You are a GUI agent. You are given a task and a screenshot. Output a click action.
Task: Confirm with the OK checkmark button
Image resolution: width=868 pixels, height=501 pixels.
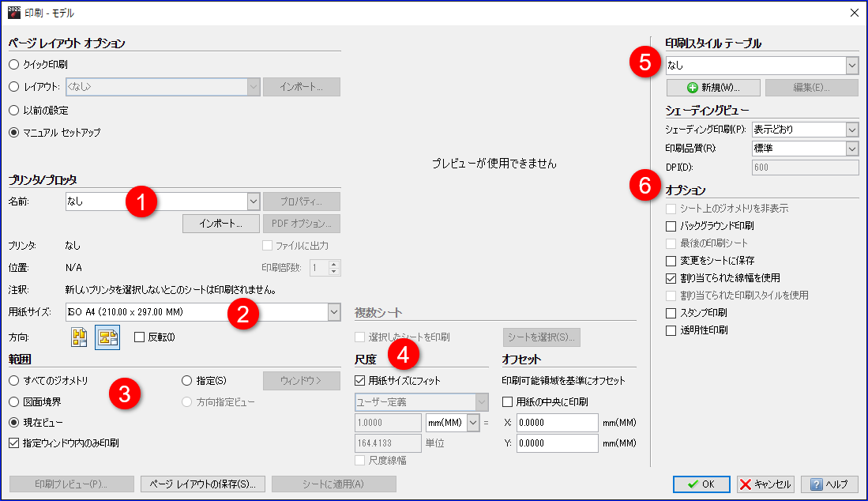pos(701,484)
